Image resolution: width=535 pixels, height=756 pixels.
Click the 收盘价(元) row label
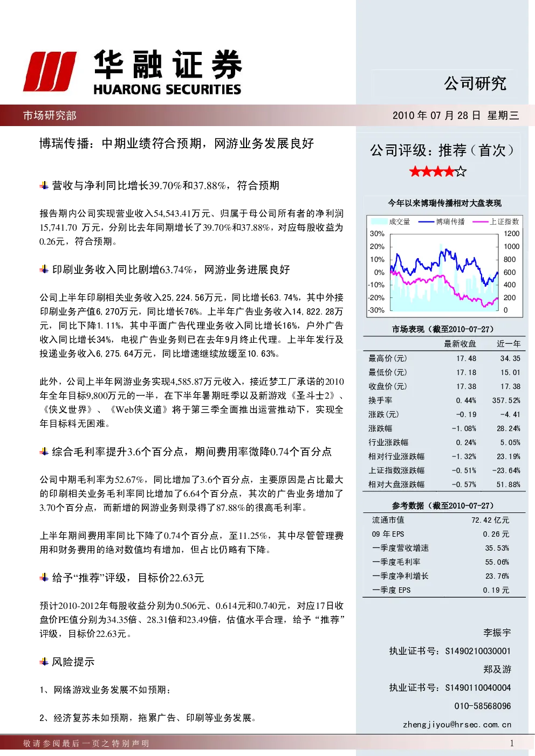(388, 386)
